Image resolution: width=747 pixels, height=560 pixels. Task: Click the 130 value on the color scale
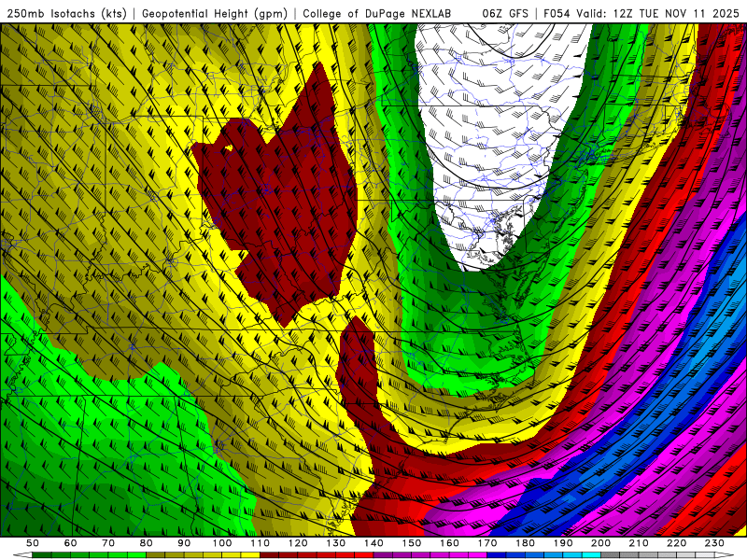click(336, 543)
